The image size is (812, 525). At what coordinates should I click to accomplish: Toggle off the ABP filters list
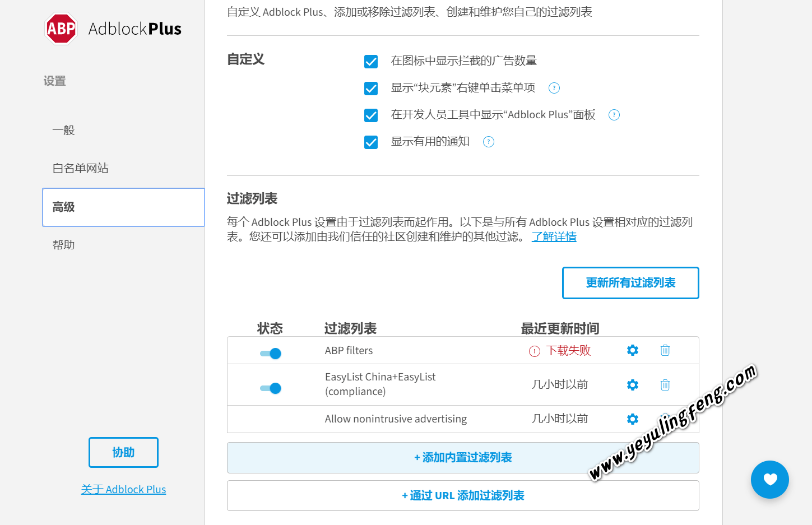[x=271, y=354]
